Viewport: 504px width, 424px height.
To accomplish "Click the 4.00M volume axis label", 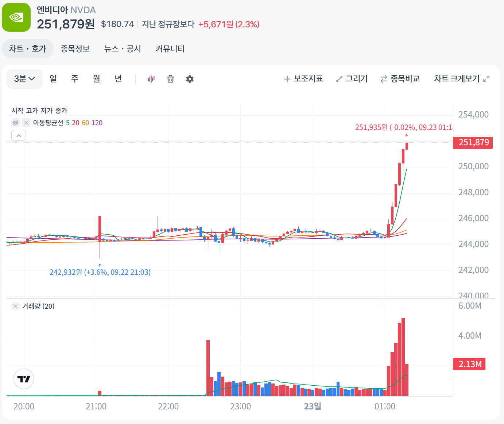I will click(x=470, y=336).
